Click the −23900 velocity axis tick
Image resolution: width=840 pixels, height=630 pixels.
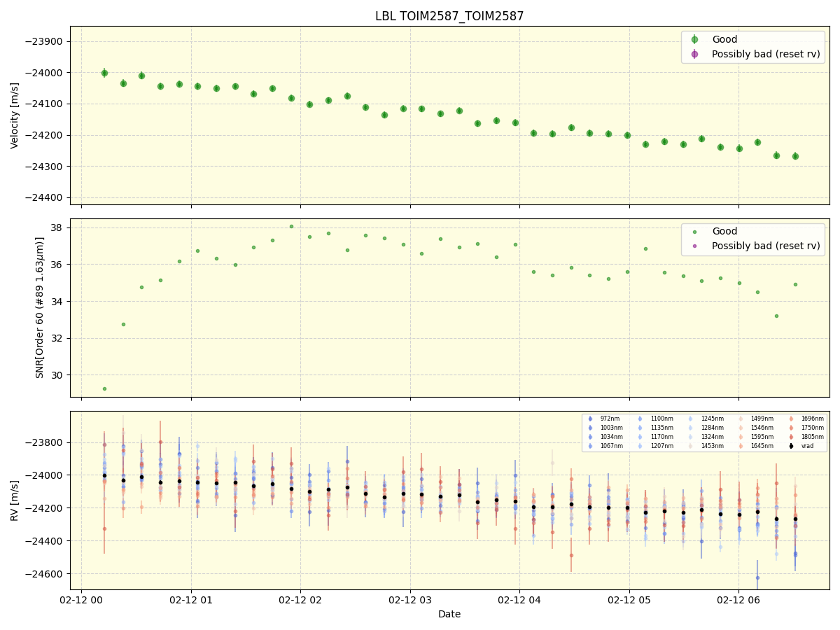click(x=43, y=41)
